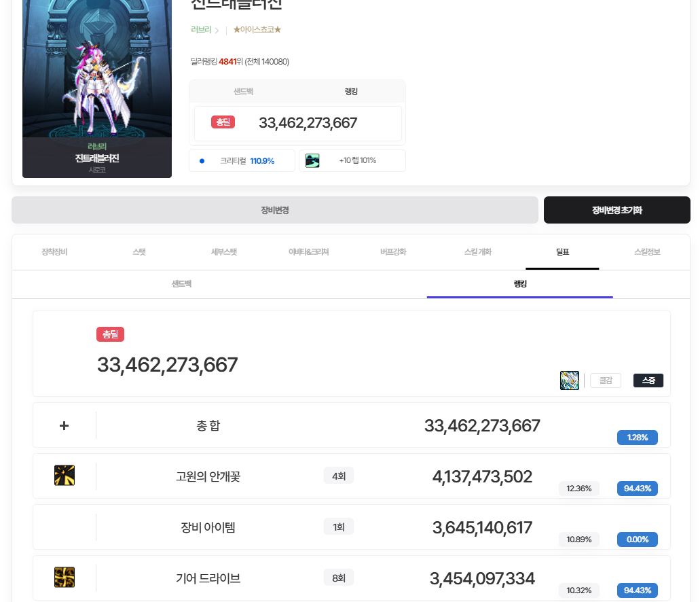
Task: Click the 94.43% blue badge for 고원의 안개꽃
Action: pyautogui.click(x=637, y=489)
